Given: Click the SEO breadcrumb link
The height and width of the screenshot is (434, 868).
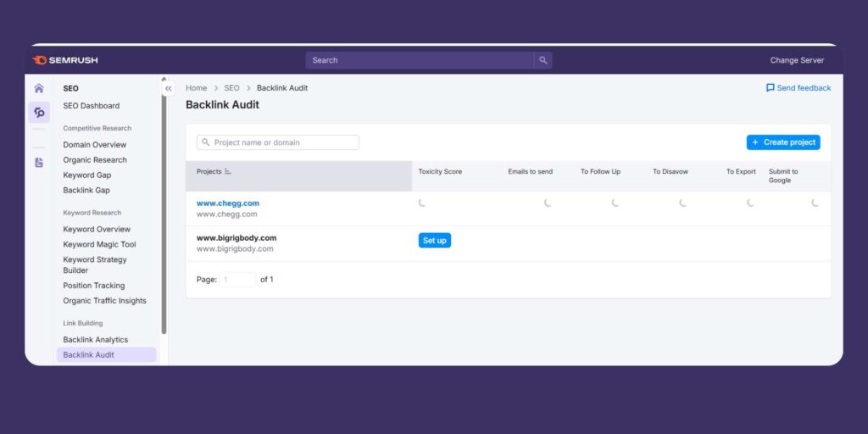Looking at the screenshot, I should (231, 88).
